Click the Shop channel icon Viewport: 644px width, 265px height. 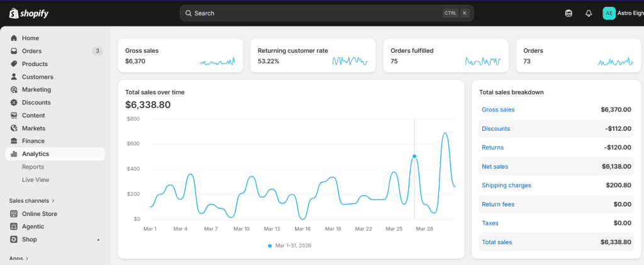coord(14,239)
